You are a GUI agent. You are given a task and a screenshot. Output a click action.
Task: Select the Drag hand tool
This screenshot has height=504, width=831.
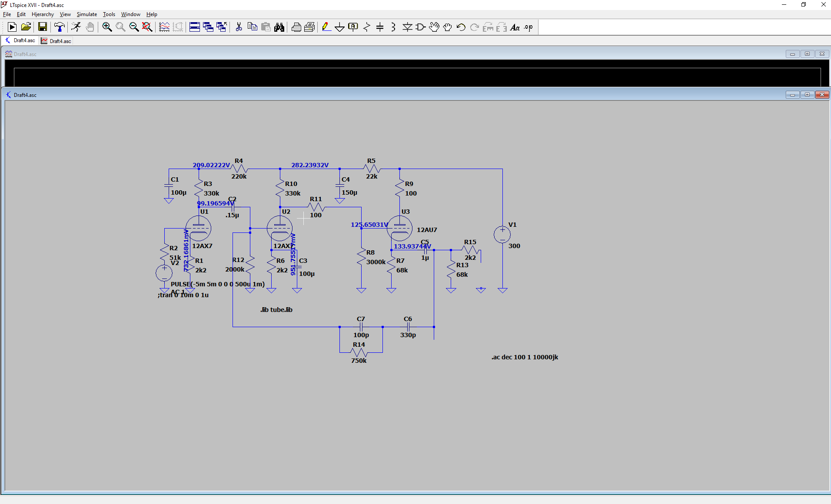pos(448,27)
